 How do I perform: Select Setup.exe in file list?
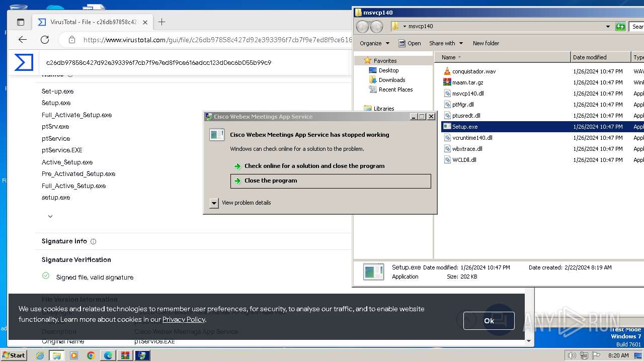[465, 127]
